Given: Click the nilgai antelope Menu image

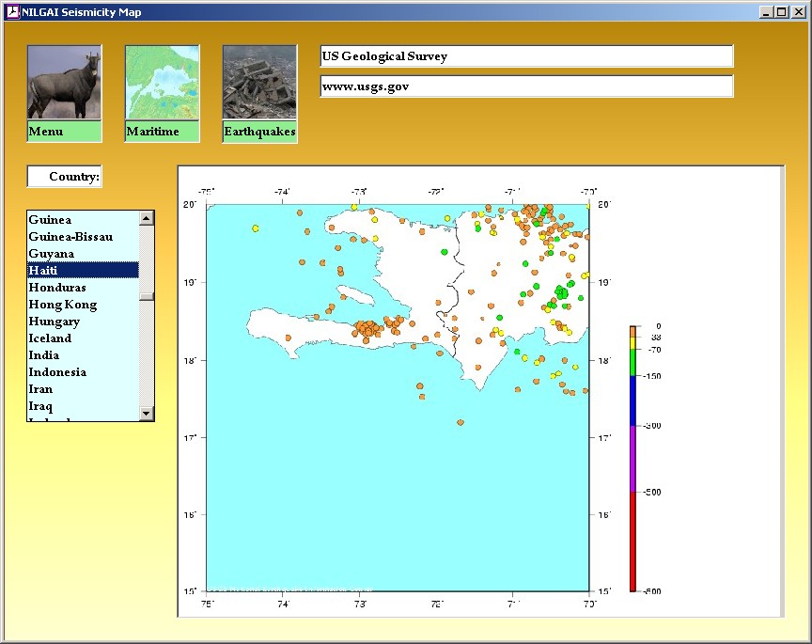Looking at the screenshot, I should coord(64,83).
